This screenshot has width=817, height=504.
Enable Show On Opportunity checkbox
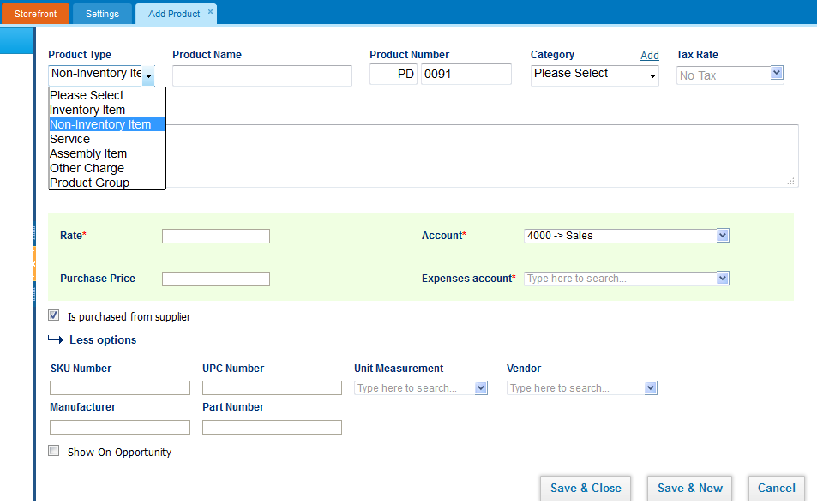coord(54,450)
